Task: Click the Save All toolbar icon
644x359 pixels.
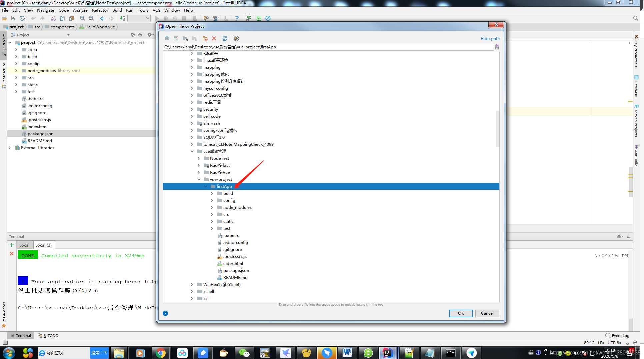Action: click(x=13, y=19)
